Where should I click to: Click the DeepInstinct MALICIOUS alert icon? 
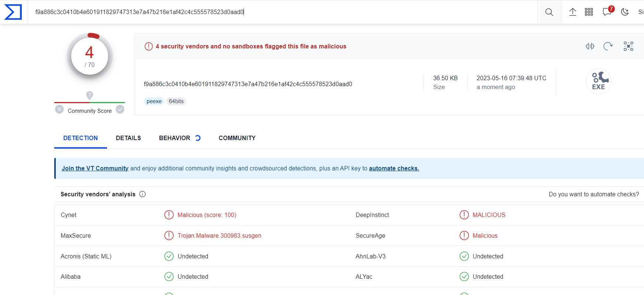pos(464,215)
